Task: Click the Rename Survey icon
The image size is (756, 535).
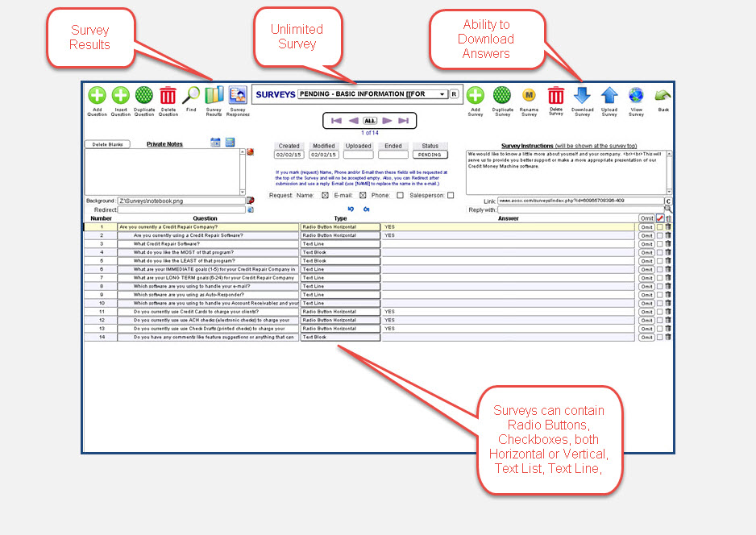Action: coord(529,97)
